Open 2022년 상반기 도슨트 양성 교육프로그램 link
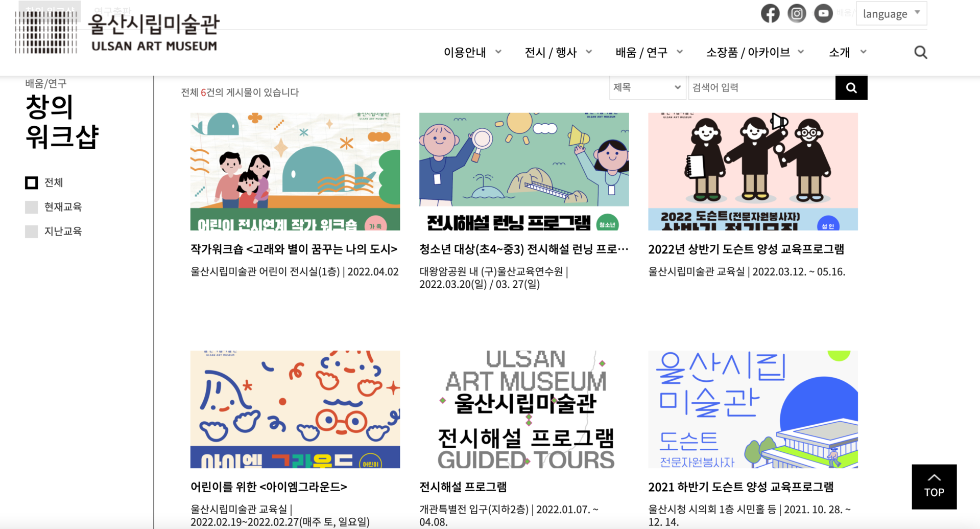 [746, 249]
